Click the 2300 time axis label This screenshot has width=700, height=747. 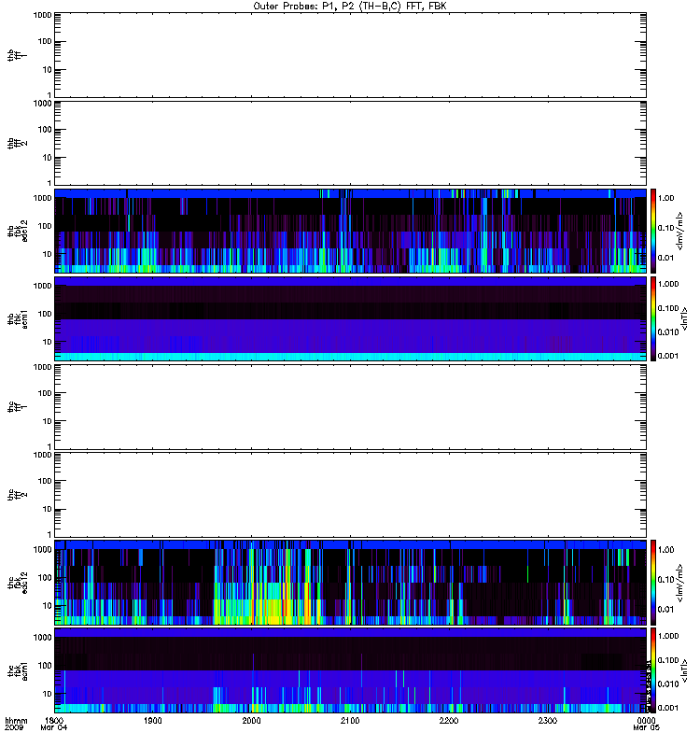(x=548, y=720)
